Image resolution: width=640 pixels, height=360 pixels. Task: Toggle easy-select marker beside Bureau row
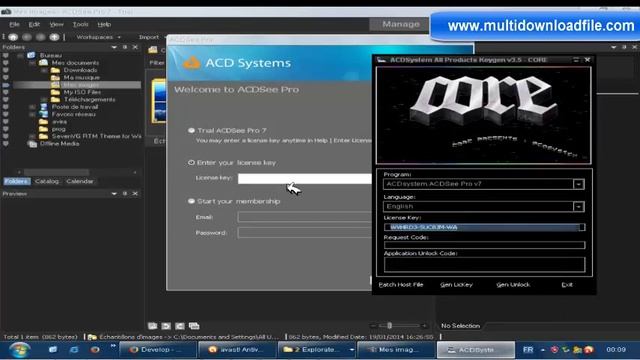click(5, 56)
